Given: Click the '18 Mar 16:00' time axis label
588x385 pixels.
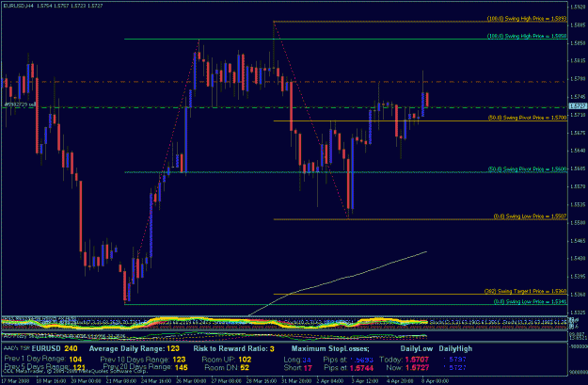Looking at the screenshot, I should [50, 380].
